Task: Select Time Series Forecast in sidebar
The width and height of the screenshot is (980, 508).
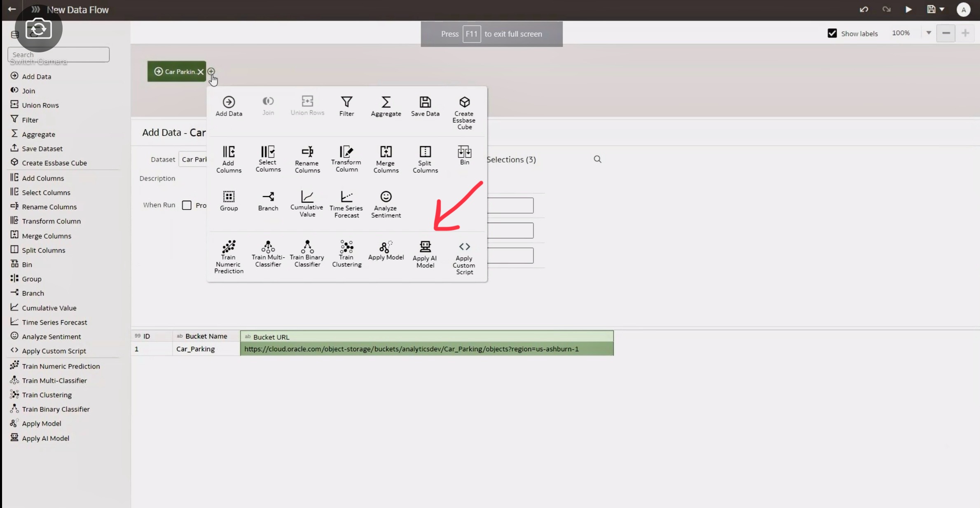Action: [54, 322]
